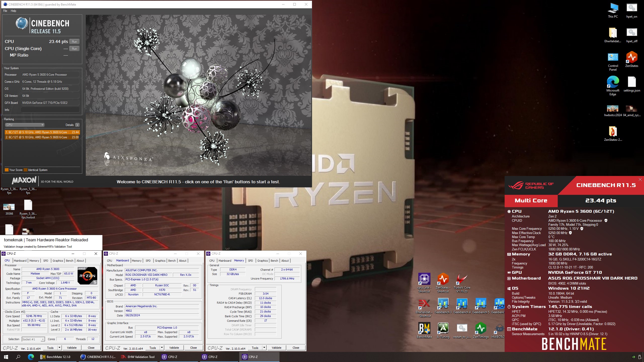The width and height of the screenshot is (644, 362).
Task: Open Bench tab in first CPU-Z window
Action: point(70,261)
